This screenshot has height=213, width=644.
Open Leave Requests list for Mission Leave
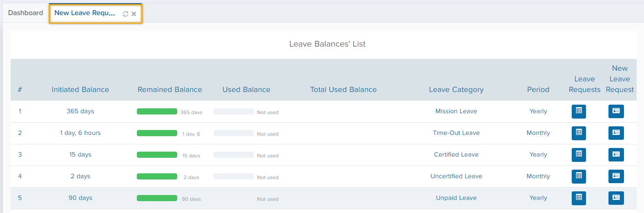tap(579, 111)
